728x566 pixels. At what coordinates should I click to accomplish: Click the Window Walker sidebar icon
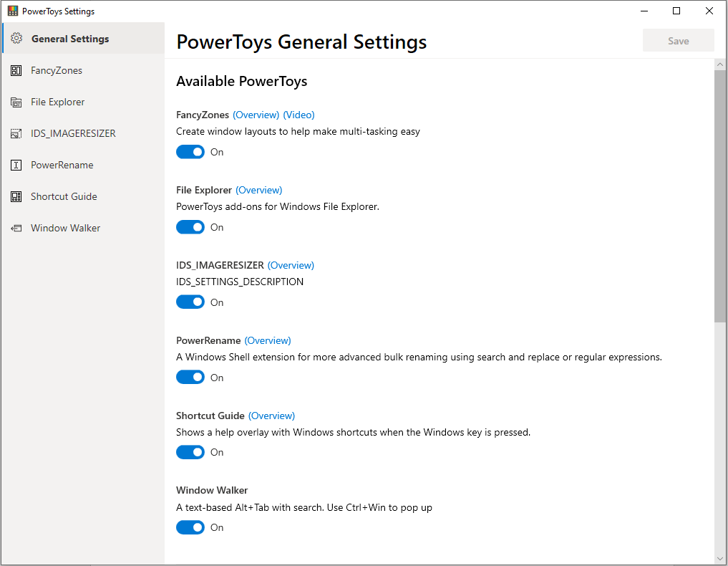(16, 229)
